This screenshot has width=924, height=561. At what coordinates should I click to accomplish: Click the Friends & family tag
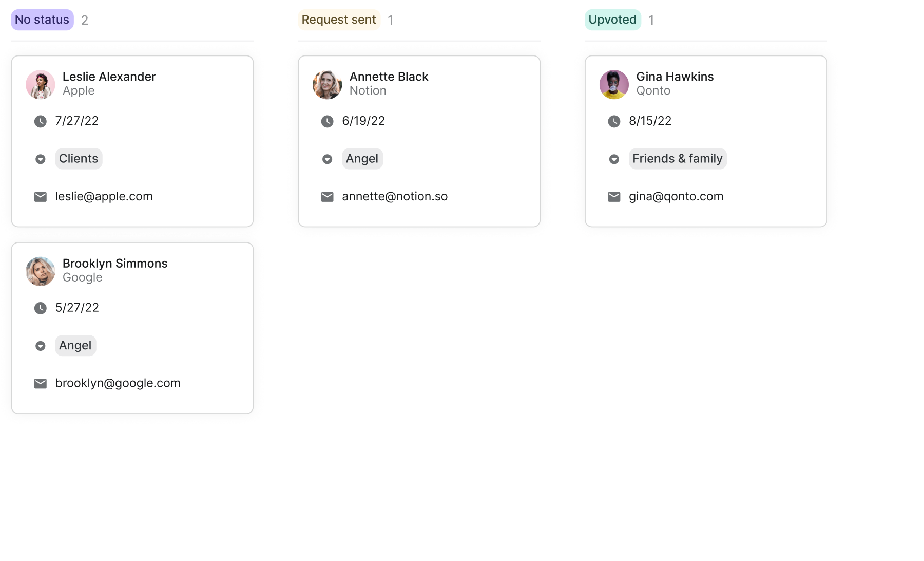pos(677,159)
